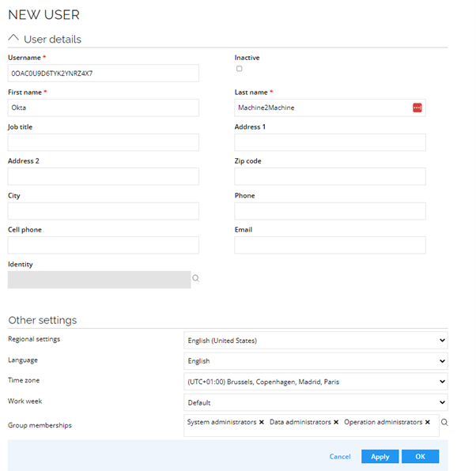Click the Zip code input field

tap(330, 176)
